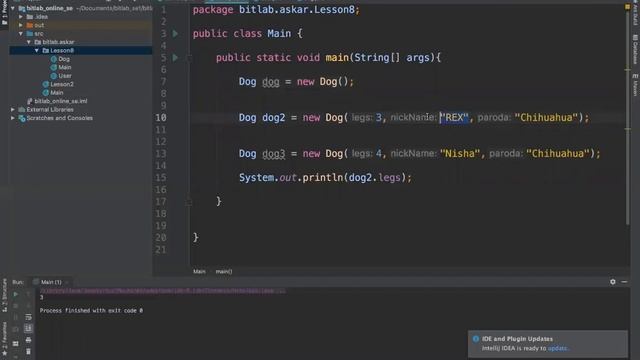Select Lesson2 in project tree
Image resolution: width=640 pixels, height=360 pixels.
62,84
